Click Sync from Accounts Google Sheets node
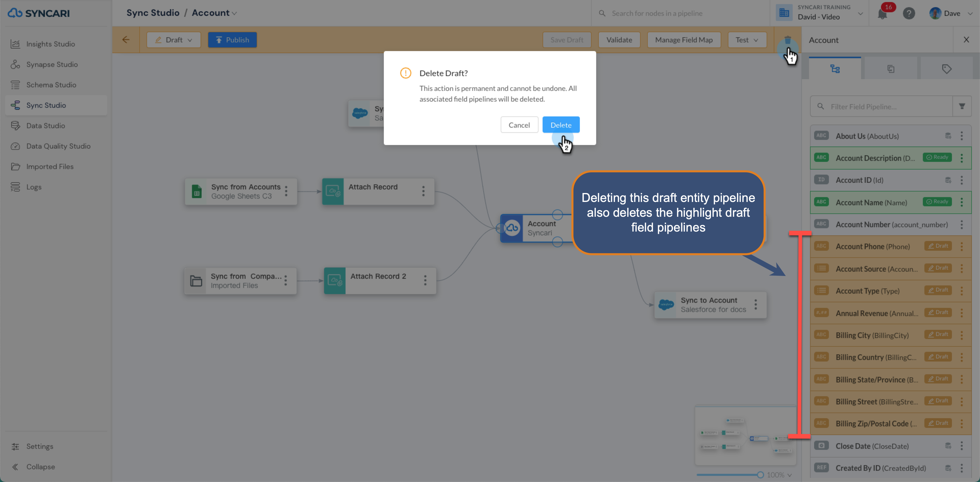The image size is (980, 482). point(240,191)
